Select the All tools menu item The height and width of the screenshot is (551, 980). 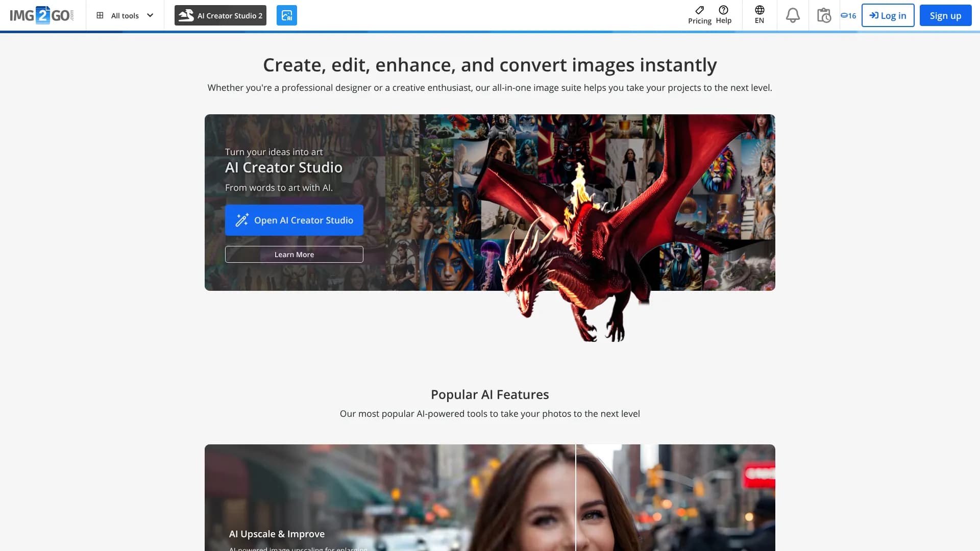[x=124, y=15]
